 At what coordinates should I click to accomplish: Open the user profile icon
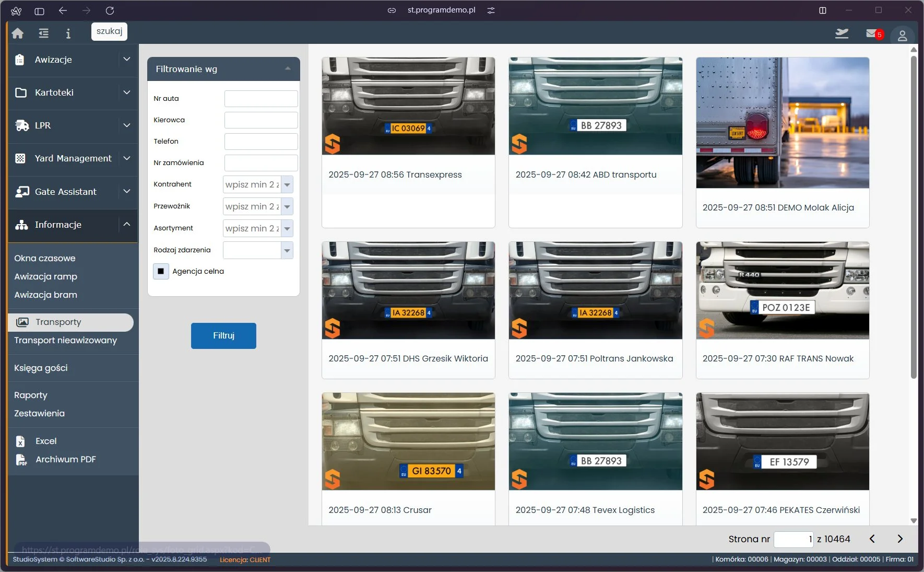[x=902, y=35]
